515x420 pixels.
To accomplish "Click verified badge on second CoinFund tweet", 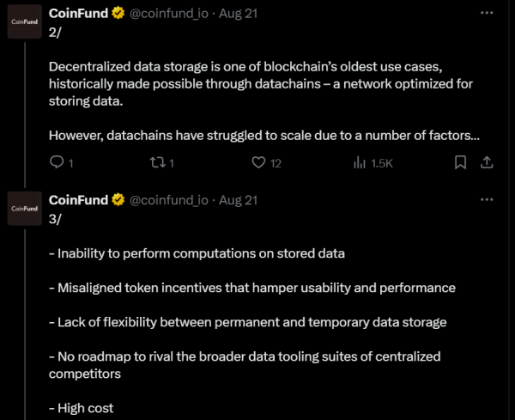I will (118, 200).
